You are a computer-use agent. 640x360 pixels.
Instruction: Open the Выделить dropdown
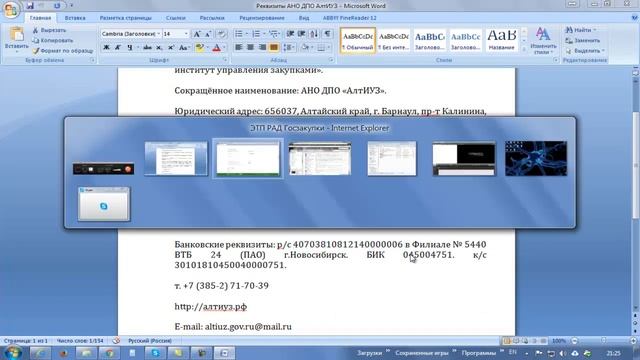click(x=585, y=51)
